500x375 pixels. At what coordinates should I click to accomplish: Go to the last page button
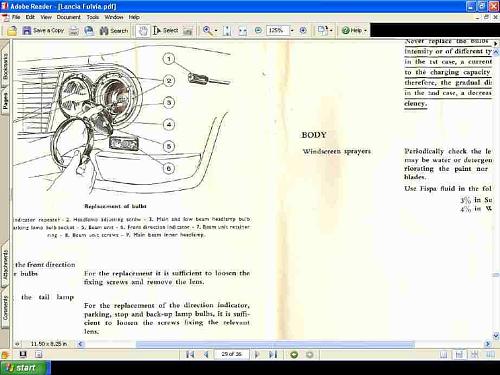(273, 354)
